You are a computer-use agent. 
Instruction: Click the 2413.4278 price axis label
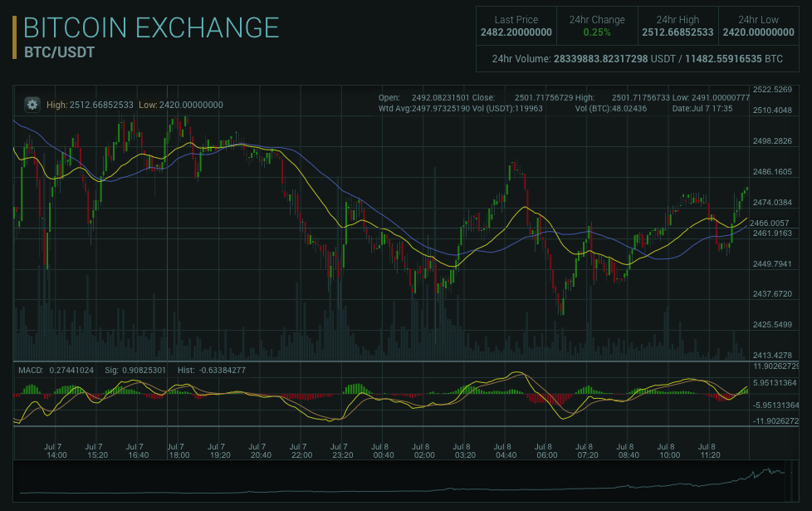[x=772, y=356]
